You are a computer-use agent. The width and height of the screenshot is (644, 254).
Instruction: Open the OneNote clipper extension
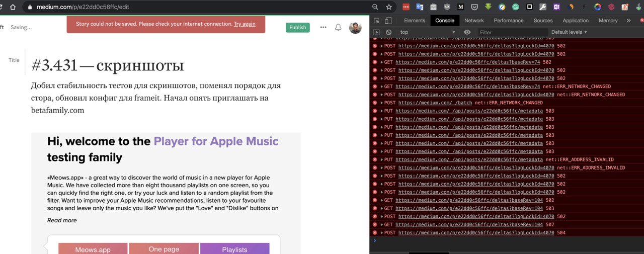[x=556, y=7]
